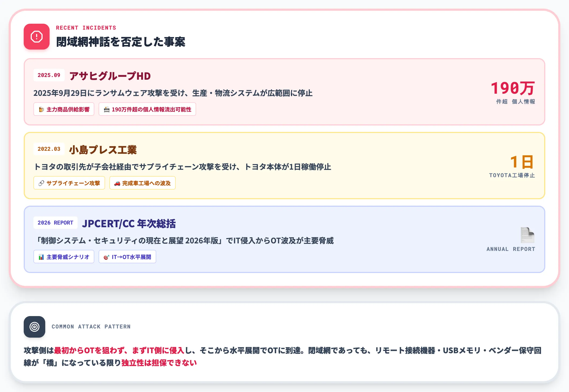Image resolution: width=569 pixels, height=392 pixels.
Task: Click the 1日 statistic figure
Action: 522,162
